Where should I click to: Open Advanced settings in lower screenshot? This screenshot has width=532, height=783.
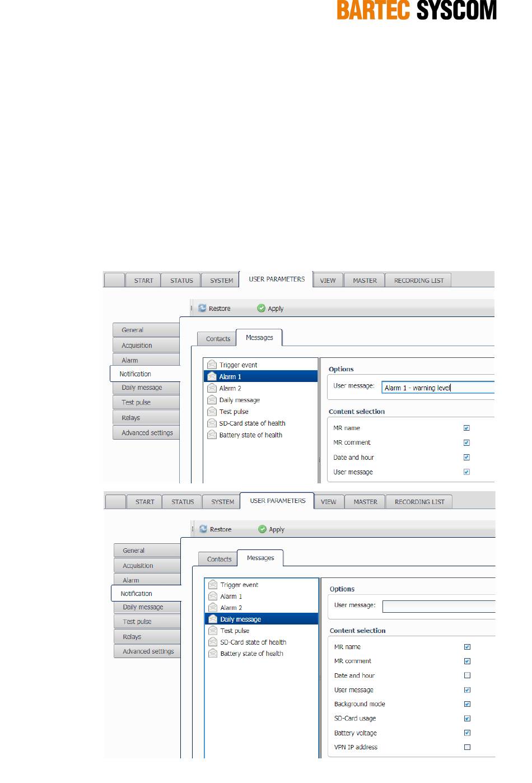coord(147,651)
